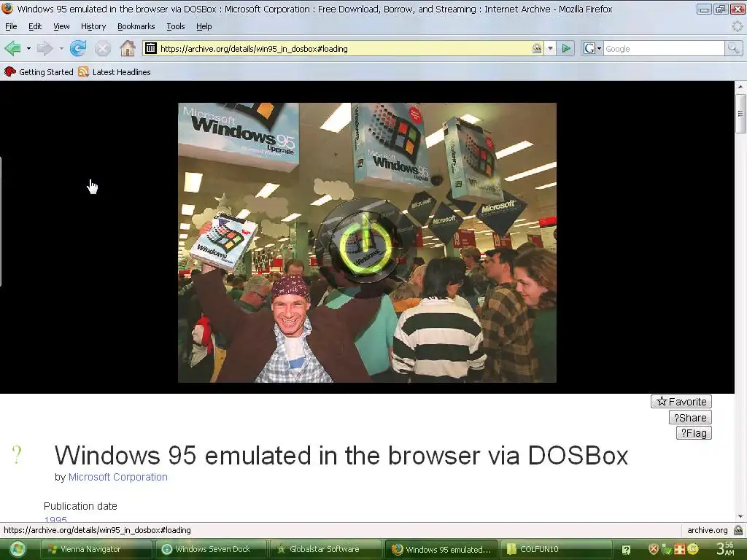The image size is (747, 560).
Task: Open the History menu
Action: tap(93, 26)
